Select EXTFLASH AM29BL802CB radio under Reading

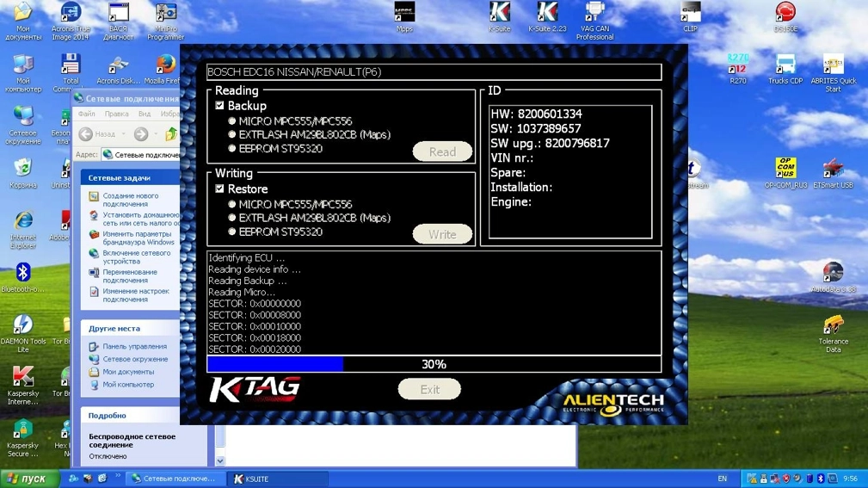click(232, 134)
